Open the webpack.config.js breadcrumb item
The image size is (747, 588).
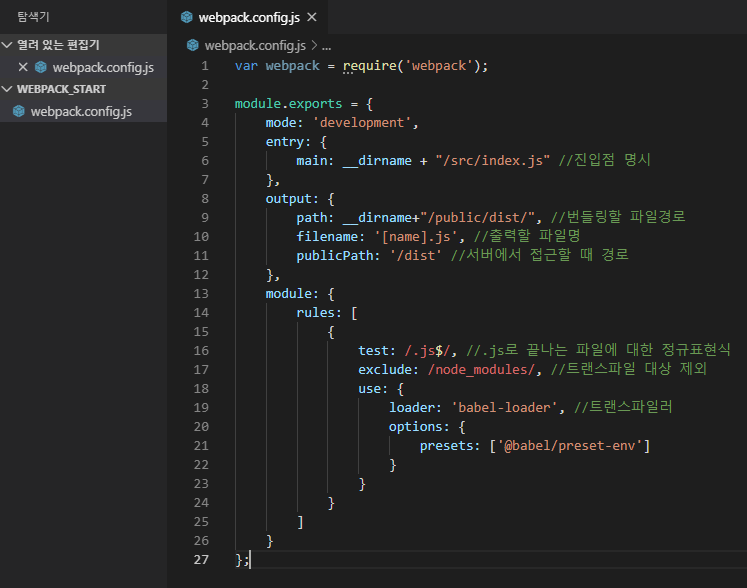(x=256, y=45)
